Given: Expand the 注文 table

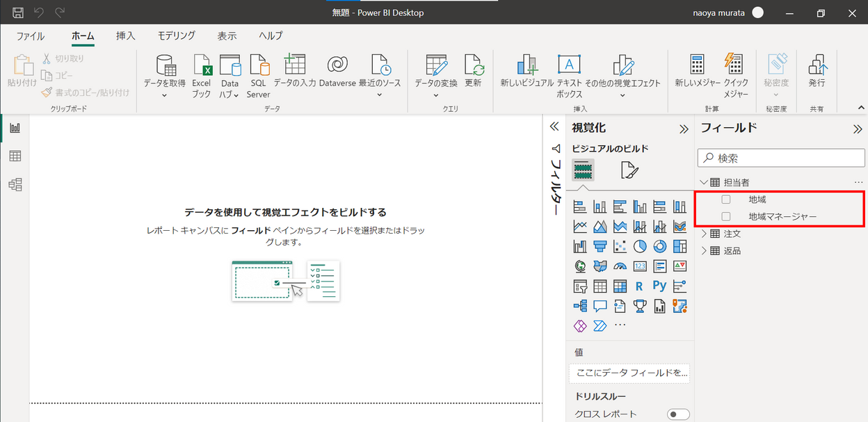Looking at the screenshot, I should coord(704,234).
